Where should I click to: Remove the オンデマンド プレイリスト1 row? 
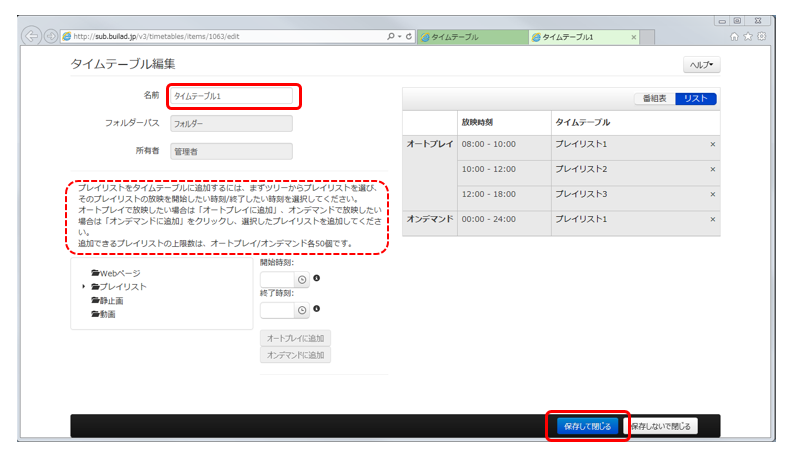(713, 219)
